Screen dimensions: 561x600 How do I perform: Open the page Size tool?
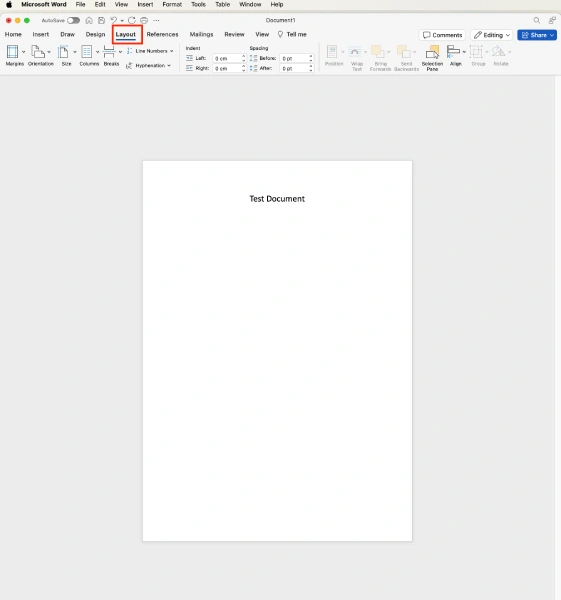click(x=63, y=52)
